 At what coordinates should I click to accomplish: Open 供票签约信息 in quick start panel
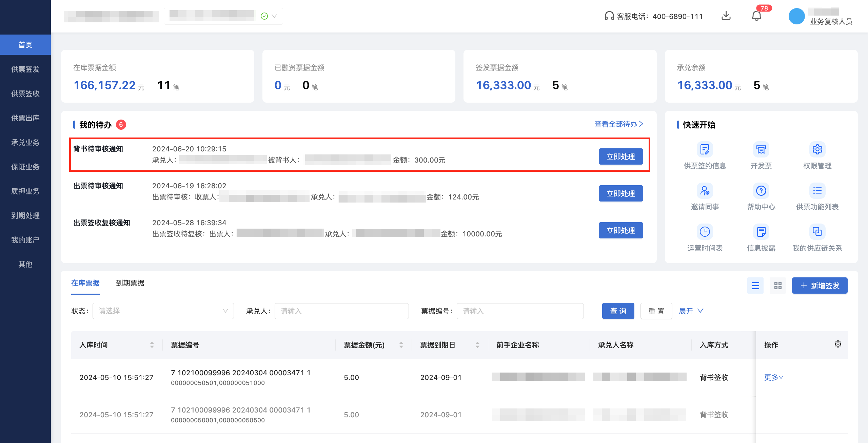pos(705,155)
